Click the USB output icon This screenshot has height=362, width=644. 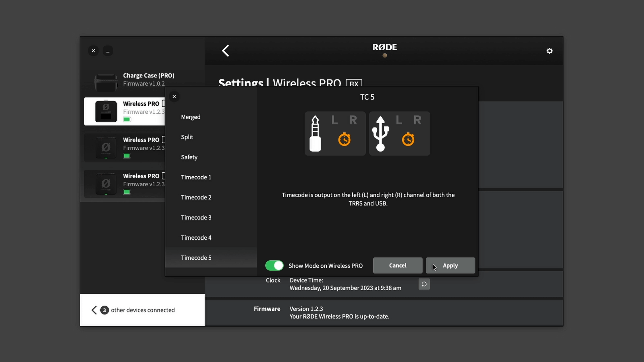[x=380, y=134]
